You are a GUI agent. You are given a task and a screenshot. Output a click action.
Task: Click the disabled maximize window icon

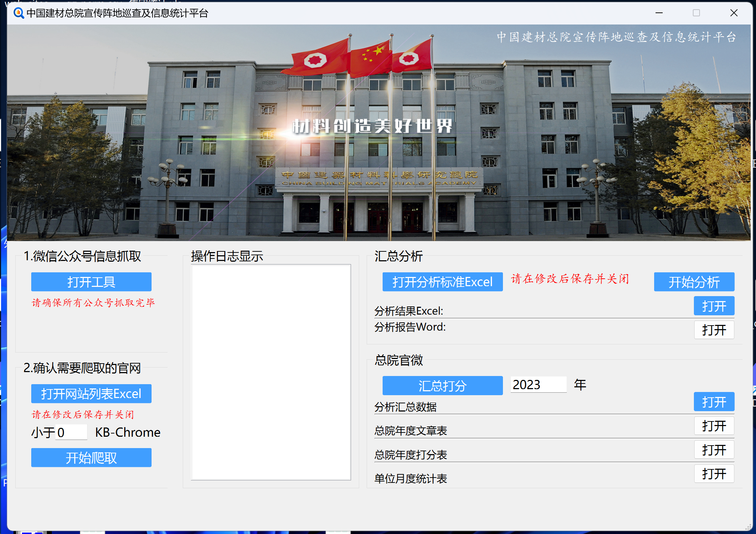pos(696,13)
